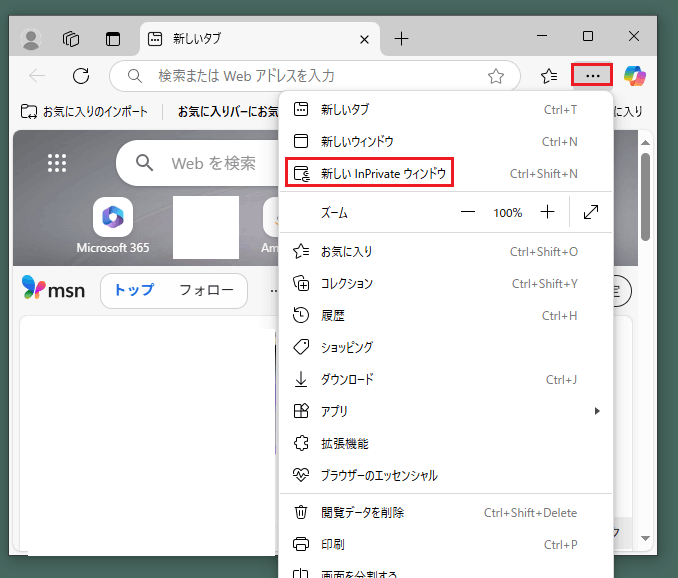Click the Settings and more ellipsis button
The width and height of the screenshot is (678, 578).
coord(592,75)
